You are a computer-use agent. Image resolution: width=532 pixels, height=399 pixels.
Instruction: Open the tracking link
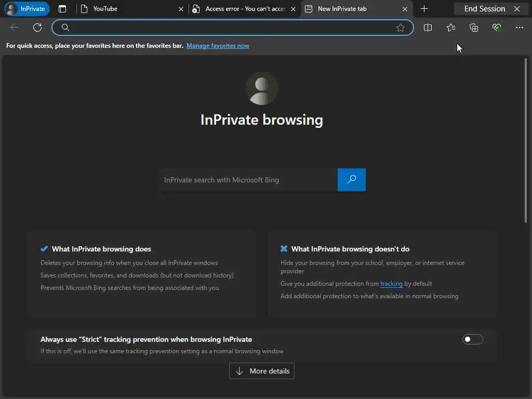tap(391, 284)
